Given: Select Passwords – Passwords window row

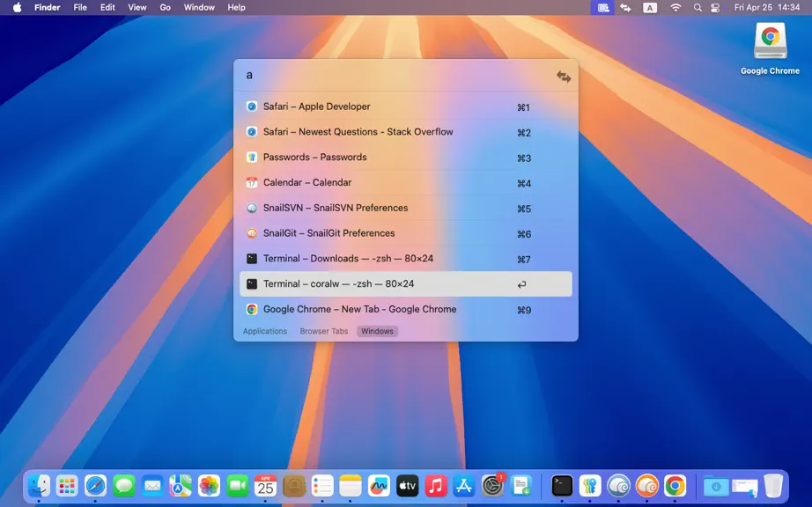Looking at the screenshot, I should tap(406, 158).
